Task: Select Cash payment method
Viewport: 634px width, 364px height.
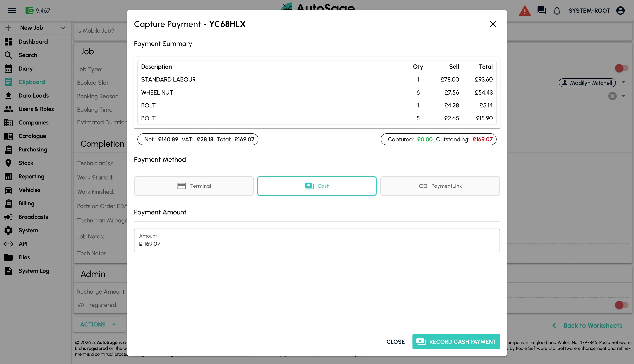Action: pos(317,186)
